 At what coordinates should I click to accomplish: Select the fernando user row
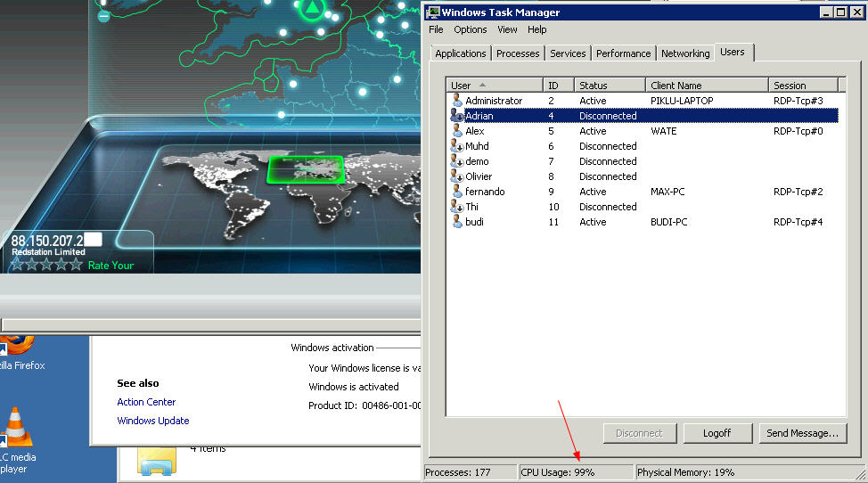(x=643, y=192)
